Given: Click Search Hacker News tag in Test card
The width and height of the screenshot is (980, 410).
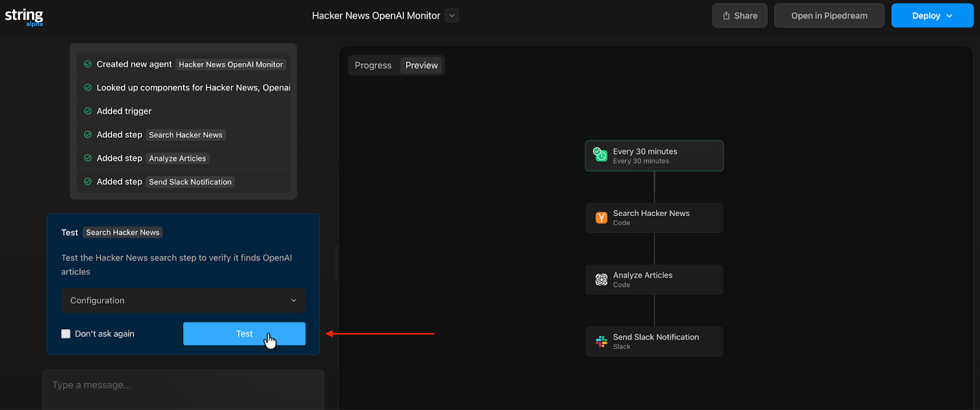Looking at the screenshot, I should click(x=123, y=233).
